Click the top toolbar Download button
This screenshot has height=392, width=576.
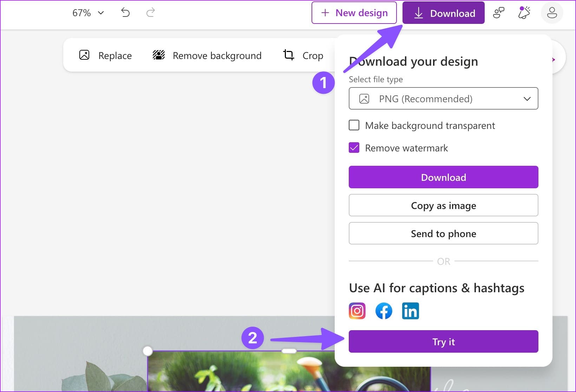point(443,13)
